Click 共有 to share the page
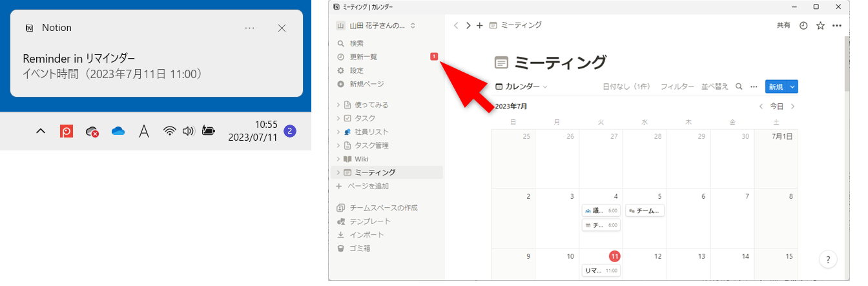 pyautogui.click(x=783, y=26)
